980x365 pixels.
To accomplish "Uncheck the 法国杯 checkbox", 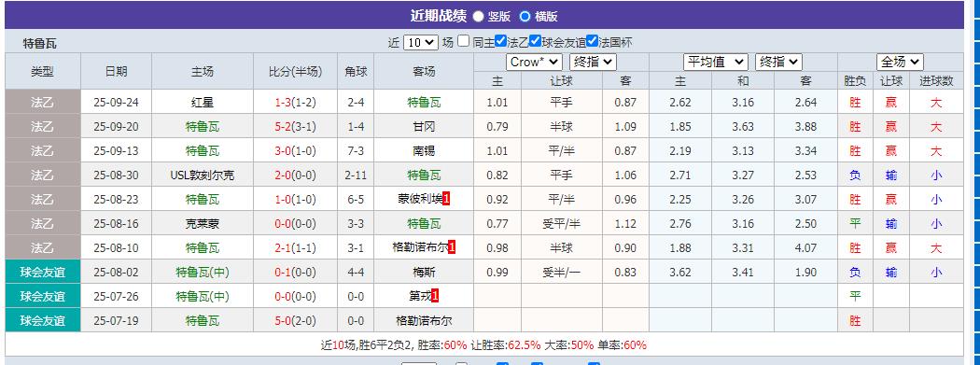I will pos(593,41).
